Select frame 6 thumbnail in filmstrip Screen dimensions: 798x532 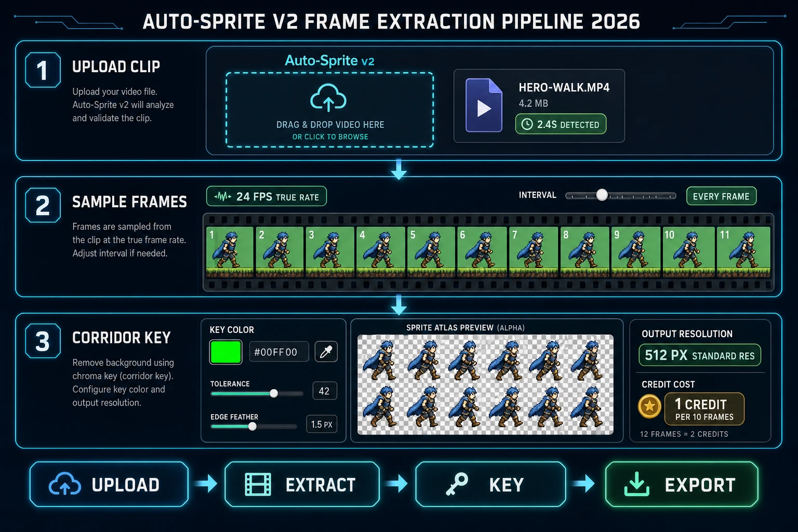click(482, 252)
